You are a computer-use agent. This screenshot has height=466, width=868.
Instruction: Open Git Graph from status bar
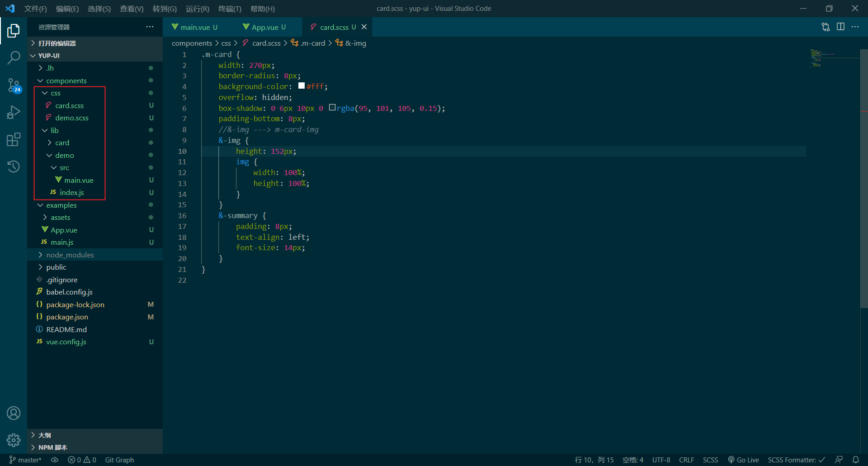[119, 460]
